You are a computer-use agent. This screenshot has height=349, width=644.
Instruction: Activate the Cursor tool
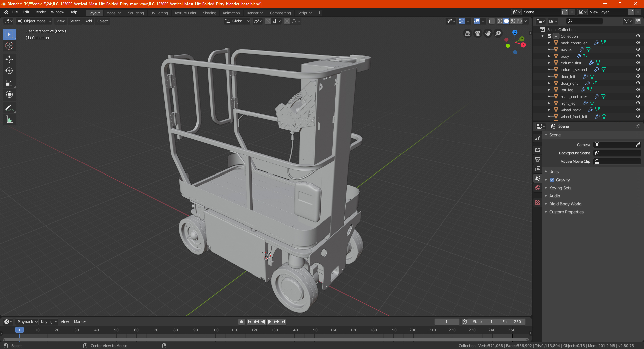[x=9, y=46]
